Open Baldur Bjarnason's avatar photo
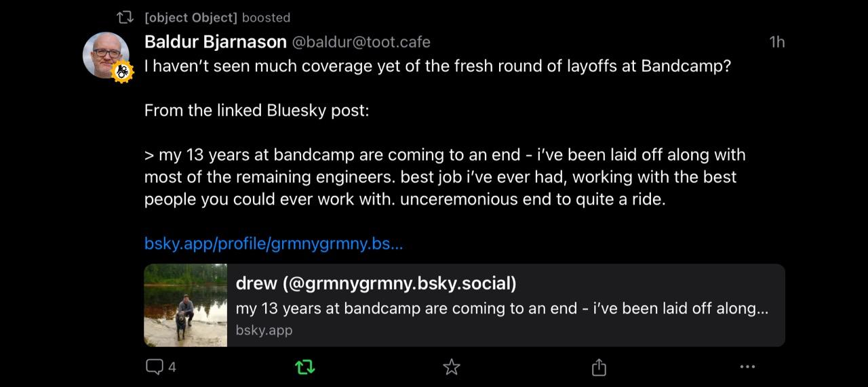This screenshot has width=868, height=387. coord(106,55)
